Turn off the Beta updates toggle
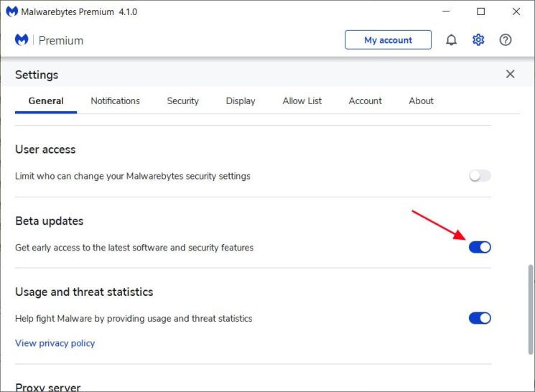The image size is (535, 392). [480, 247]
